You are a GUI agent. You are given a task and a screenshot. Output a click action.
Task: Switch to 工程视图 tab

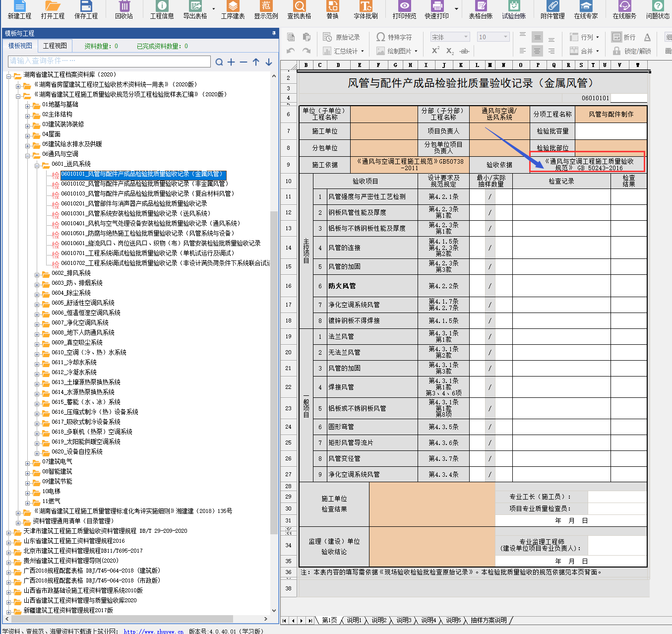(x=55, y=46)
